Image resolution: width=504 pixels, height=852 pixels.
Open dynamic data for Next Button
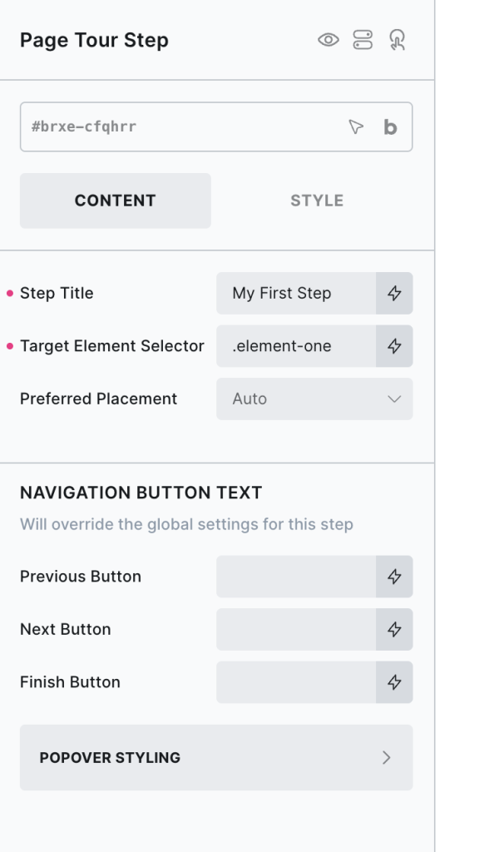point(394,630)
